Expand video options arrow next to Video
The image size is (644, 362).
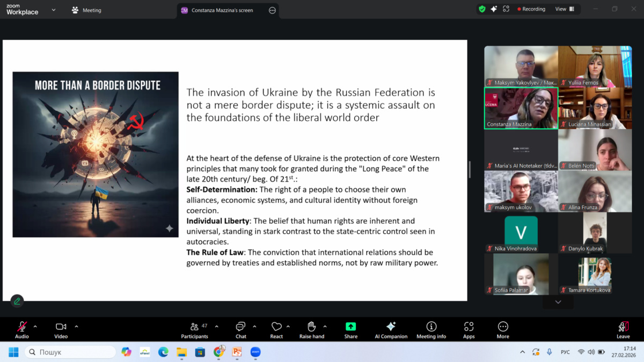(x=76, y=327)
